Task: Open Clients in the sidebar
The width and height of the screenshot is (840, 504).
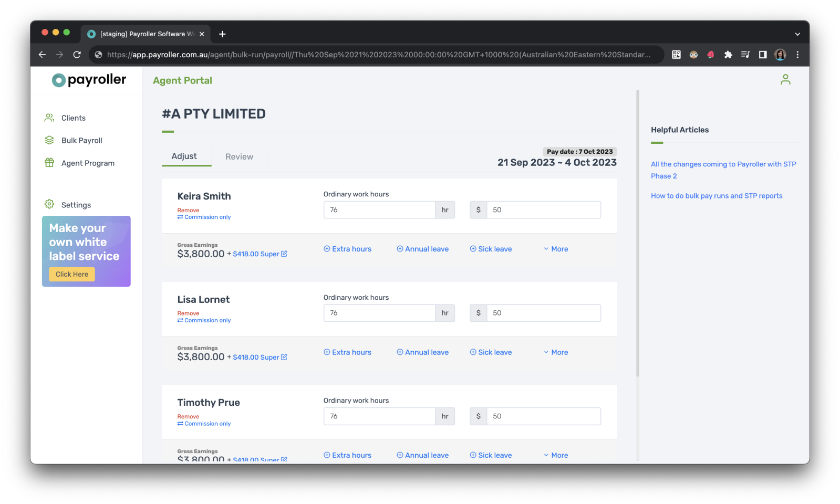Action: pyautogui.click(x=73, y=118)
